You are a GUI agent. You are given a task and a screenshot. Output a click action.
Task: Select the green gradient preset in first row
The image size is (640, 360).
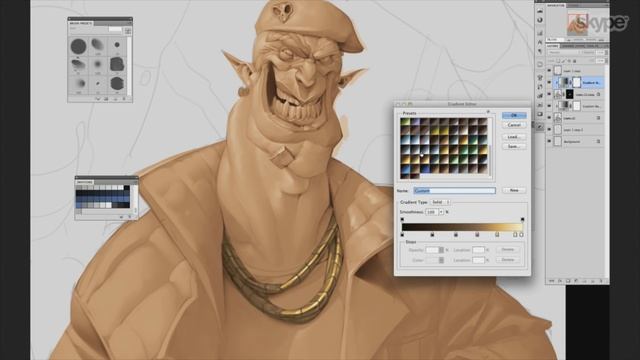[405, 122]
